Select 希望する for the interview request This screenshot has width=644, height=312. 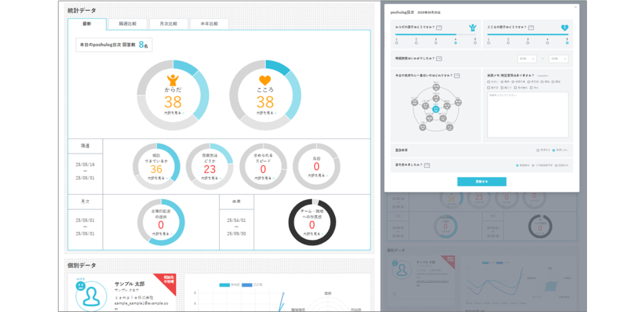pos(538,150)
